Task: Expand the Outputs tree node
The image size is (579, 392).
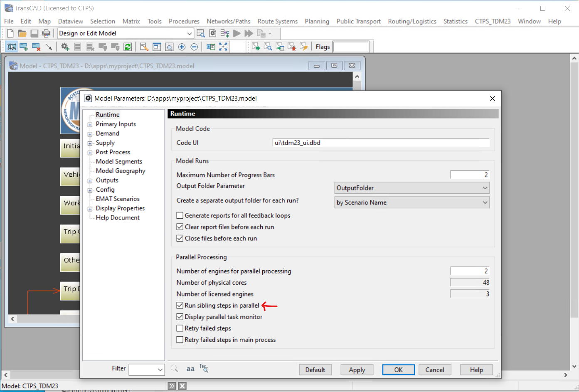Action: point(90,181)
